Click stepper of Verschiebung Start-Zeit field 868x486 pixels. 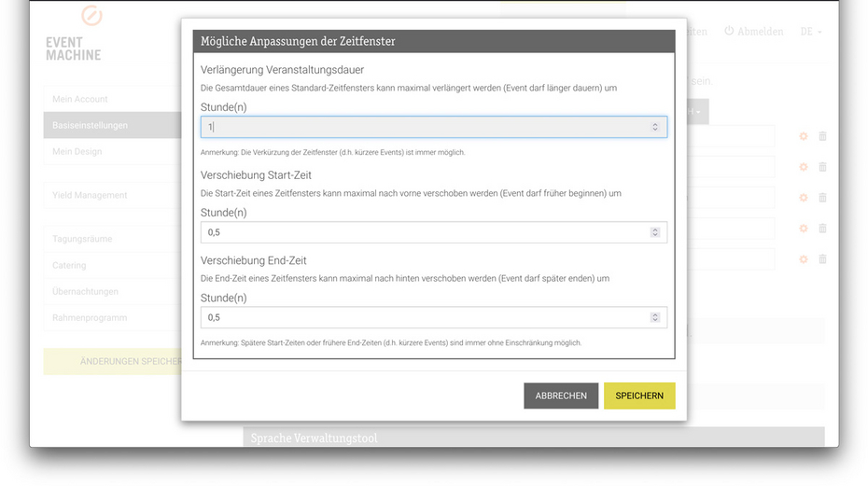pyautogui.click(x=655, y=232)
